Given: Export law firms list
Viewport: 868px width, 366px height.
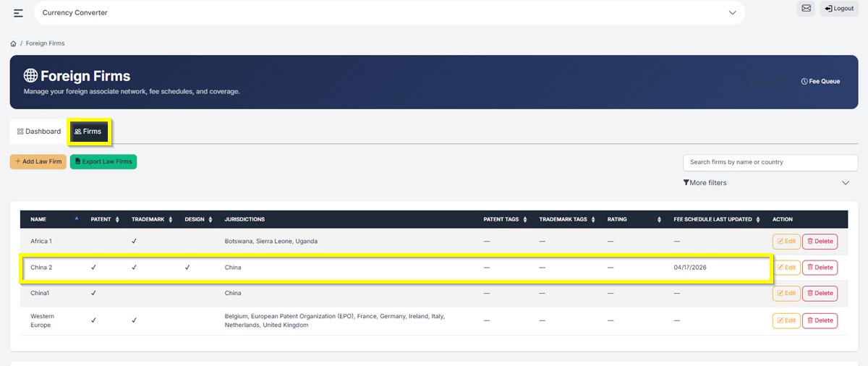Looking at the screenshot, I should pos(103,161).
